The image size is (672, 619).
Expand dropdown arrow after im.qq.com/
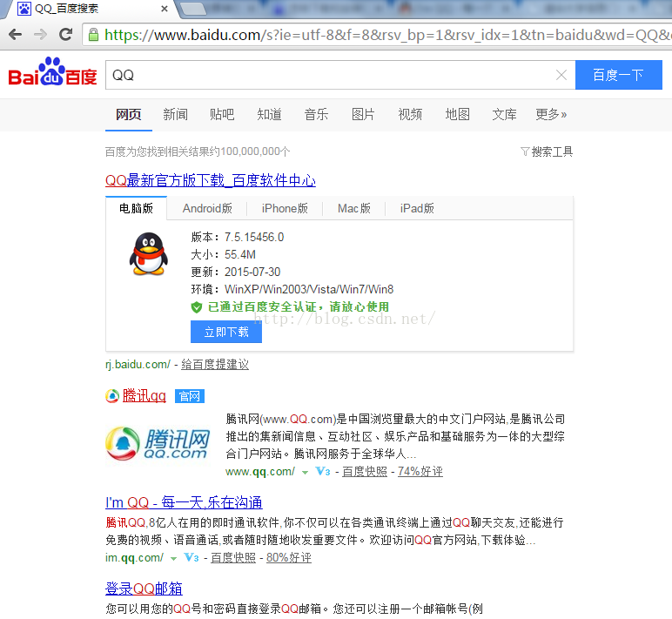[173, 559]
